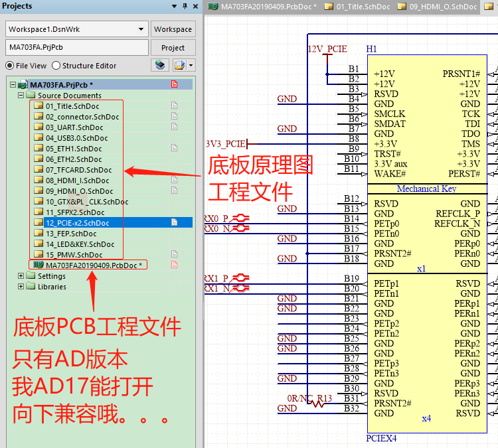This screenshot has height=448, width=498.
Task: Click open-document status icon for 12_PCIE-x2.SchDoc
Action: click(174, 222)
